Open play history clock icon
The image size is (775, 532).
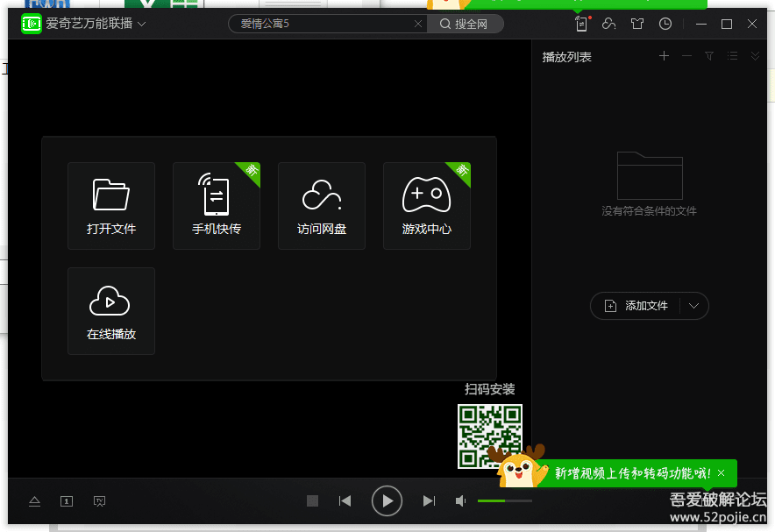[665, 24]
